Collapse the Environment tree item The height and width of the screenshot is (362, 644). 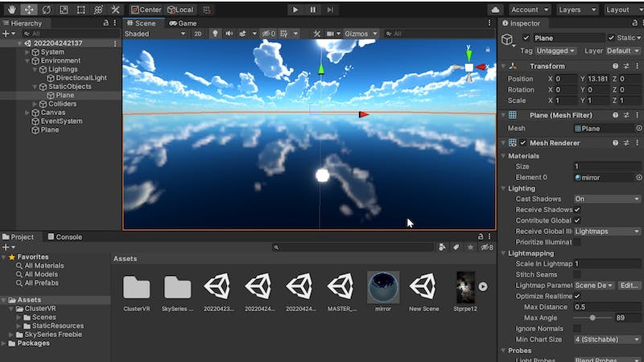click(27, 60)
